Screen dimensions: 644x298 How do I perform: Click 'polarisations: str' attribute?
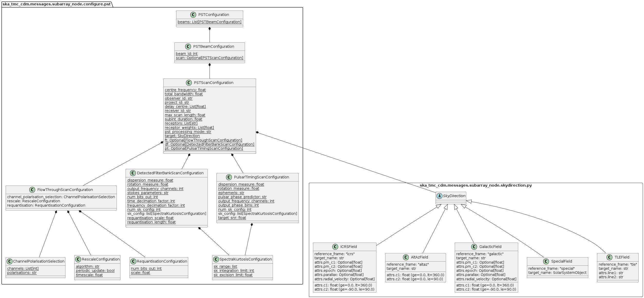point(22,273)
